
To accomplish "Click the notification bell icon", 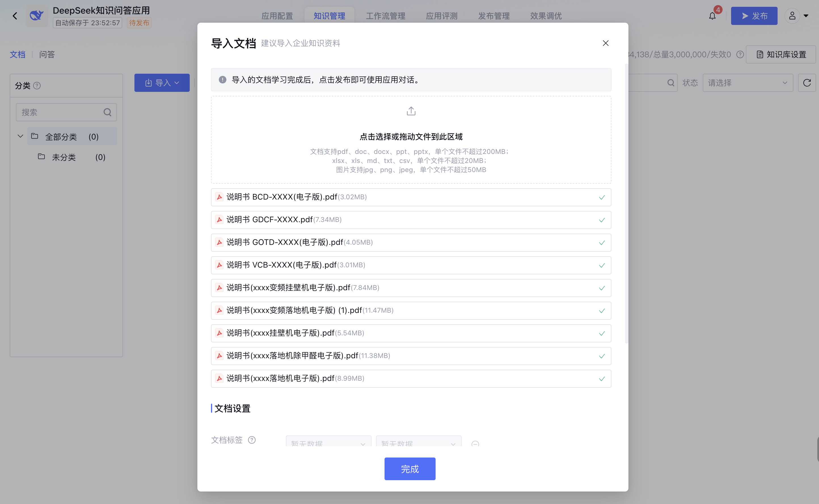I will (x=712, y=16).
